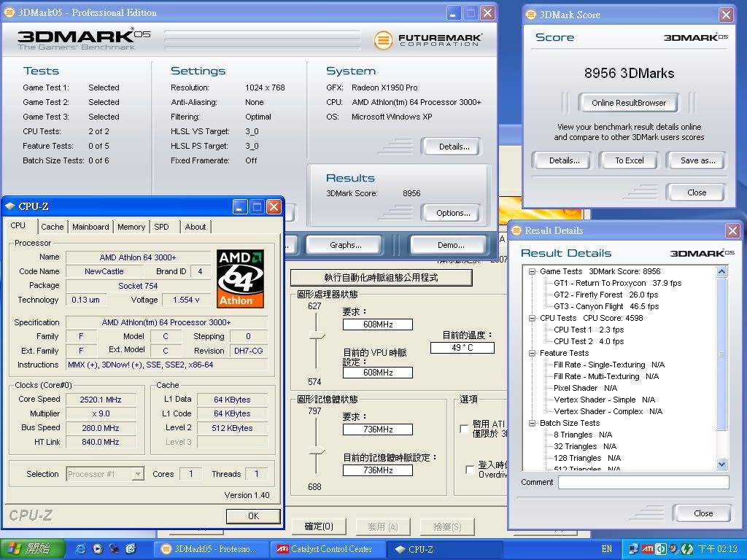
Task: Click the Comment input field
Action: coord(643,483)
